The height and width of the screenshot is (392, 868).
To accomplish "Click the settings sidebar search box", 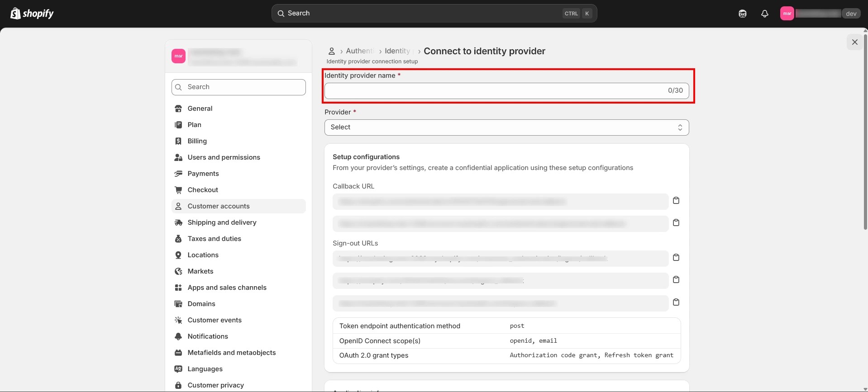I will 238,87.
